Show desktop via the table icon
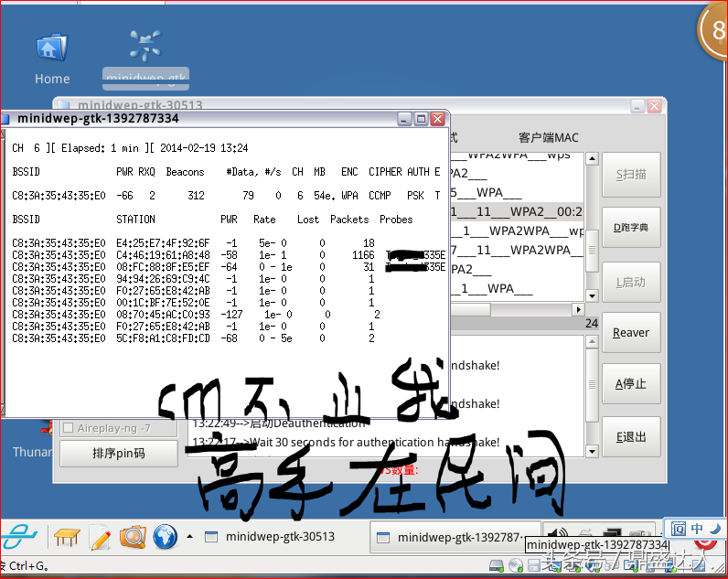728x579 pixels. click(67, 537)
